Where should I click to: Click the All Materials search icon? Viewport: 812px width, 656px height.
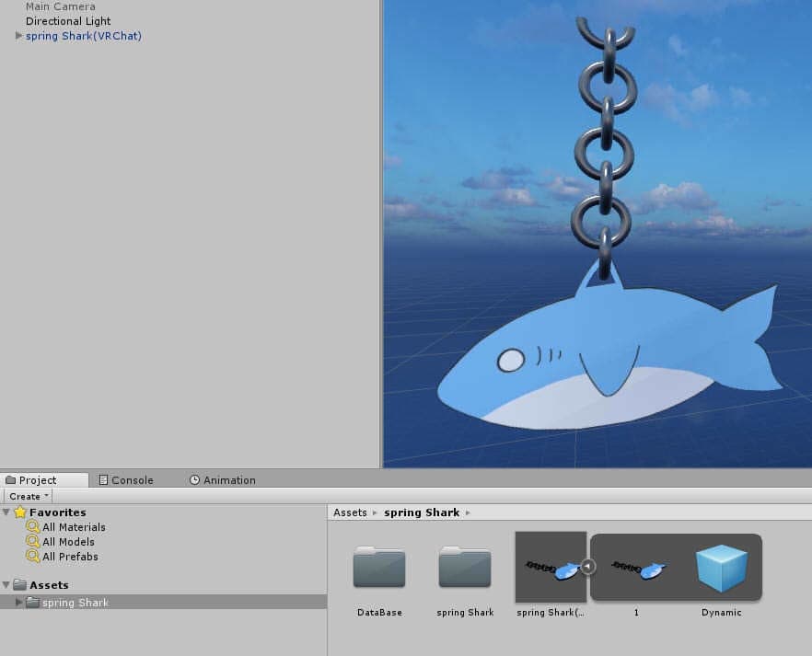pyautogui.click(x=33, y=527)
